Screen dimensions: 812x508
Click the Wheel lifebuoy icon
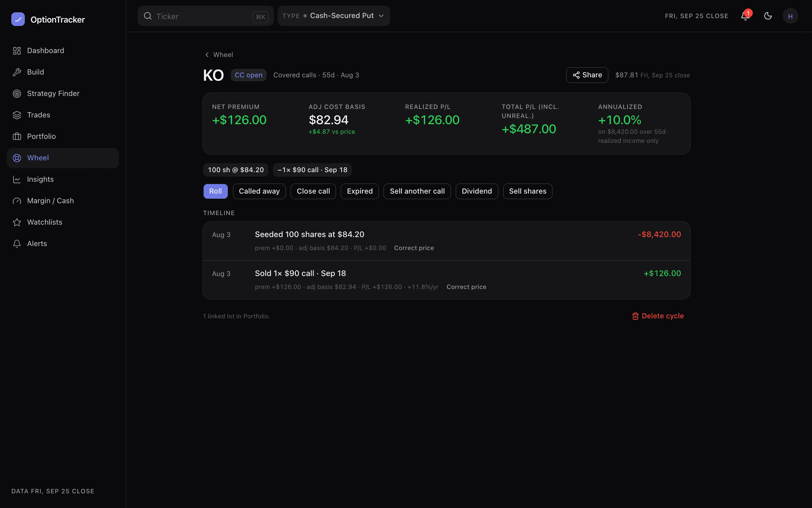tap(17, 158)
